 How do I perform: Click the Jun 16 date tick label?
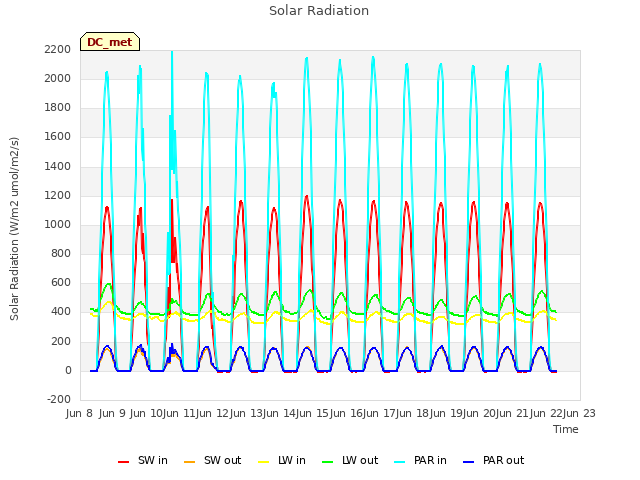(x=344, y=413)
